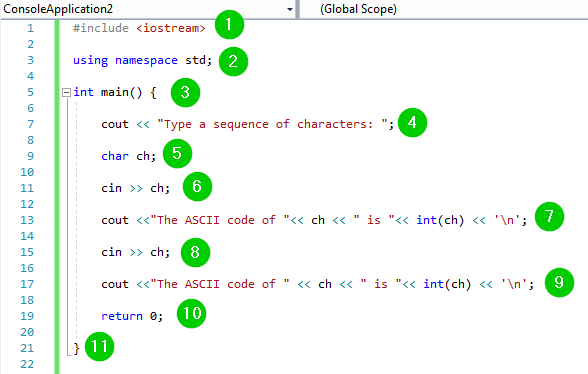Viewport: 588px width, 374px height.
Task: Click the 'char' keyword on line 9
Action: [115, 156]
